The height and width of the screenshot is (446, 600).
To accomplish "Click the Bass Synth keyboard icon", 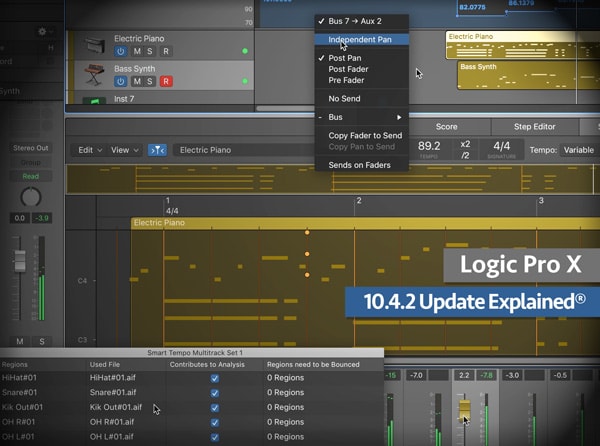I will [95, 75].
